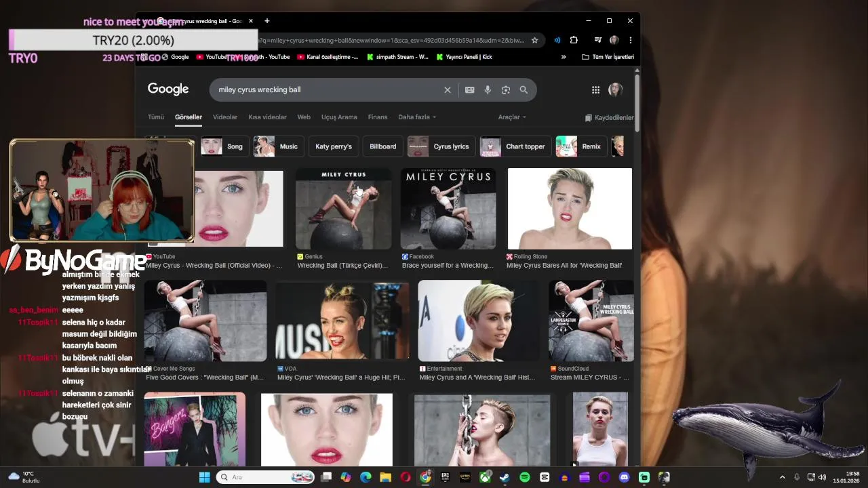Image resolution: width=868 pixels, height=488 pixels.
Task: Open the Google account avatar menu
Action: point(616,89)
